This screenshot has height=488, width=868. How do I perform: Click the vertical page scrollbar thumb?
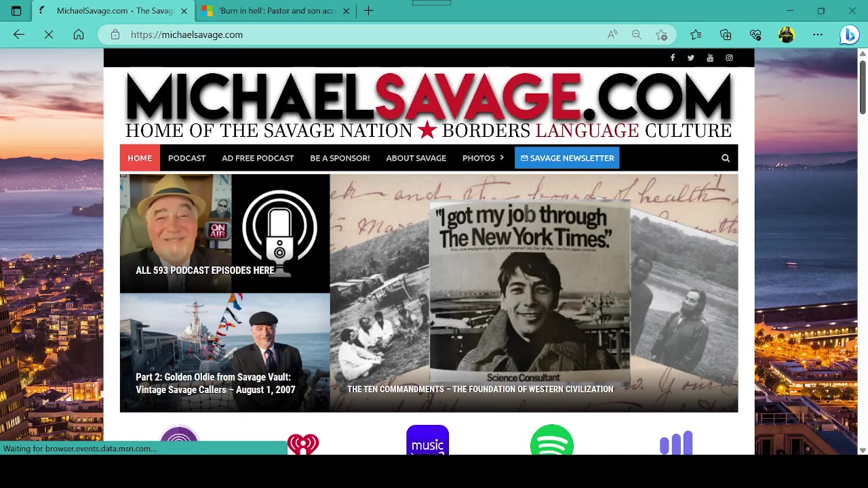tap(863, 87)
